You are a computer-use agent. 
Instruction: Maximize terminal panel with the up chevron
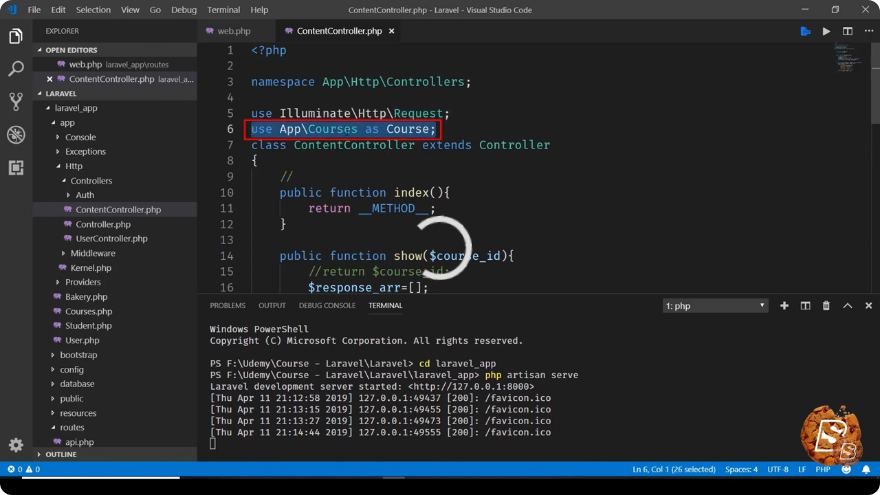[x=847, y=305]
